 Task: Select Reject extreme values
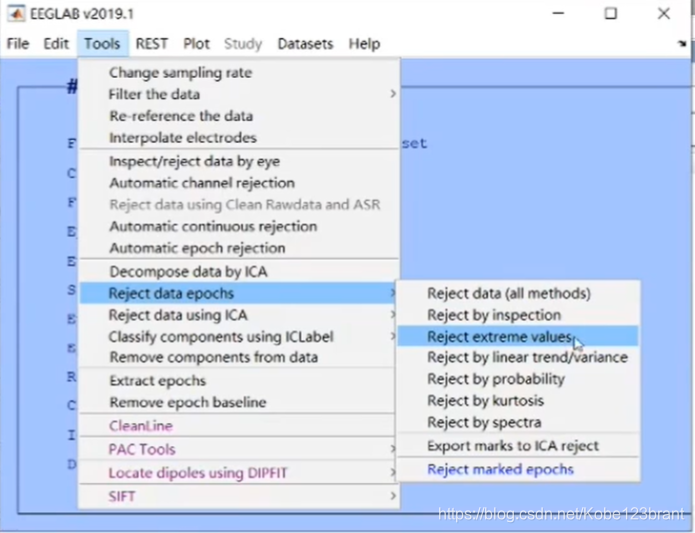point(518,337)
